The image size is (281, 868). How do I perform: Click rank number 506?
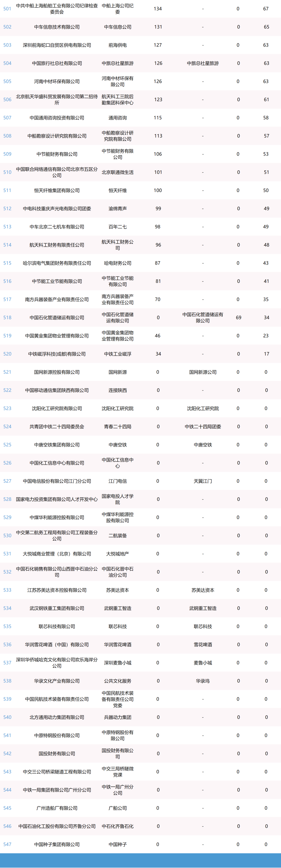[7, 100]
